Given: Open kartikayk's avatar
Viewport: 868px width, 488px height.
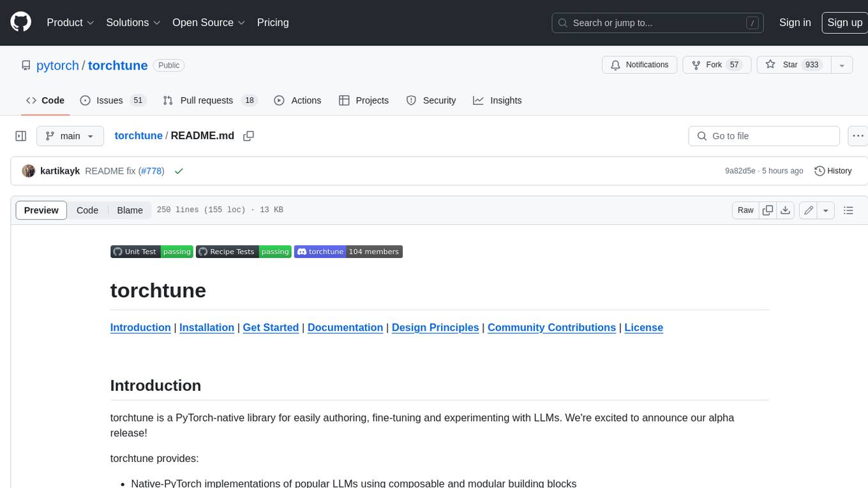Looking at the screenshot, I should [29, 171].
